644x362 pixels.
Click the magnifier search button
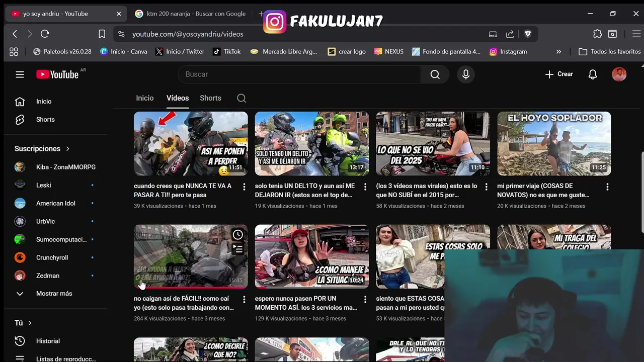(x=435, y=74)
